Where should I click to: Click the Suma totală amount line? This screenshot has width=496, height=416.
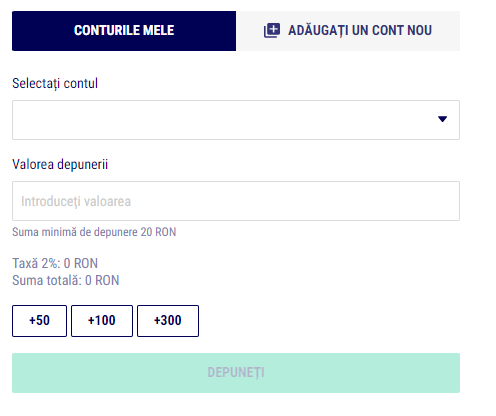pyautogui.click(x=66, y=280)
